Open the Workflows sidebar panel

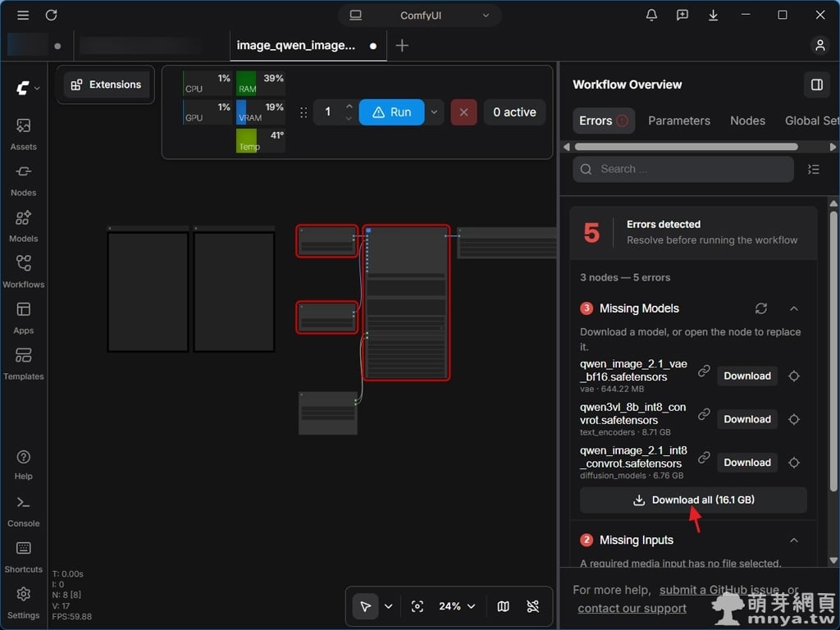tap(23, 272)
